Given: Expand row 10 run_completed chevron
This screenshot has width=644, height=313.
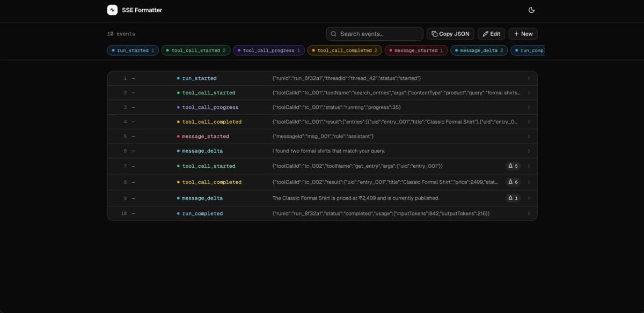Looking at the screenshot, I should click(529, 213).
